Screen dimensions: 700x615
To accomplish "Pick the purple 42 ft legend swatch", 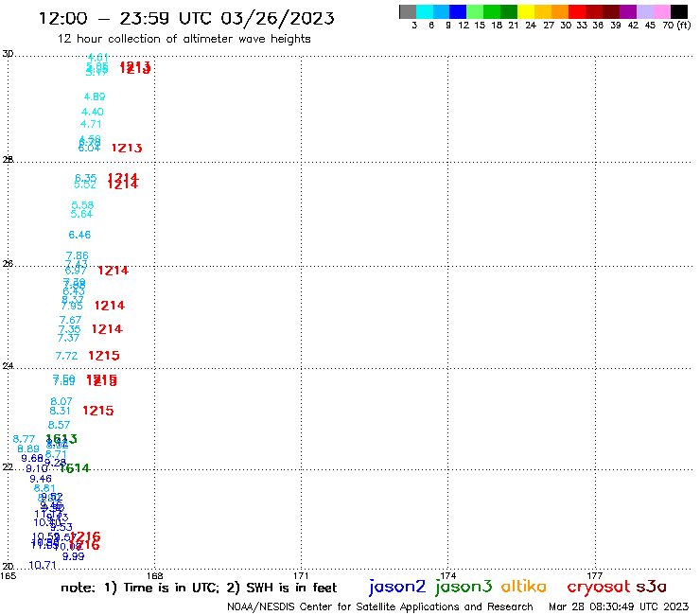I will point(628,11).
